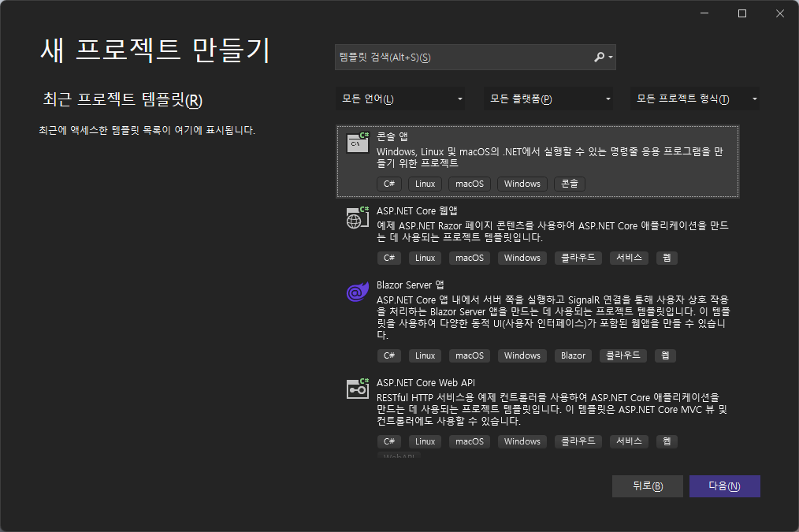Click the Windows tag under Blazor Server 앱
The height and width of the screenshot is (532, 799).
coord(522,355)
